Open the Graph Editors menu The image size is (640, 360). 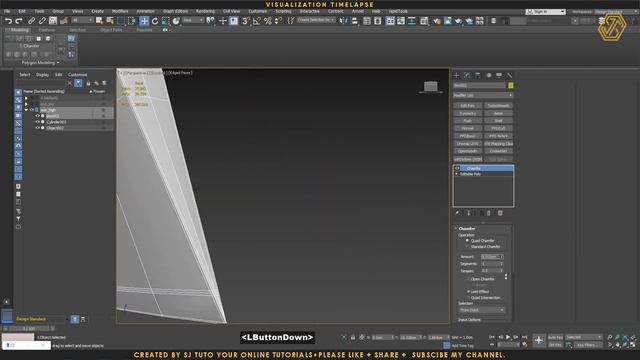176,11
